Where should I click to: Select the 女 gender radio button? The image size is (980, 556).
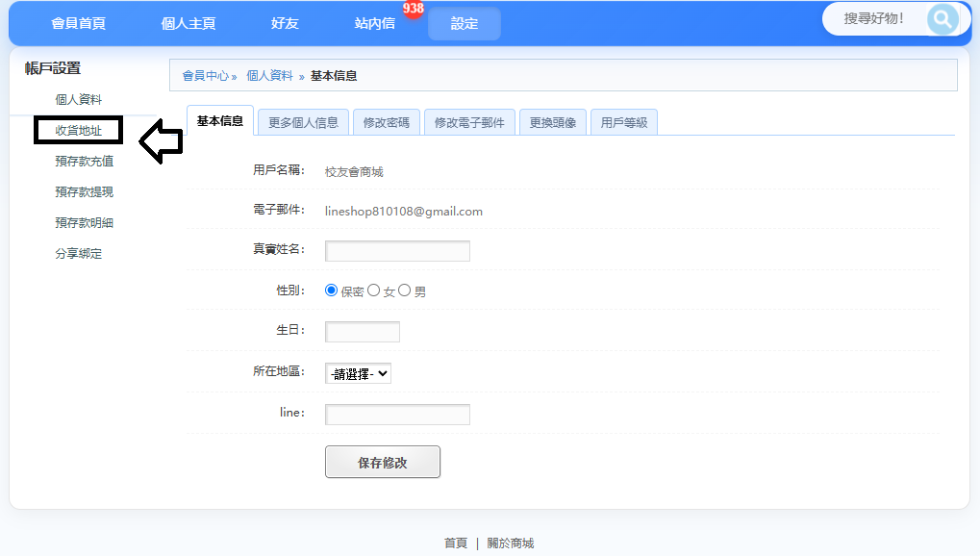point(374,291)
